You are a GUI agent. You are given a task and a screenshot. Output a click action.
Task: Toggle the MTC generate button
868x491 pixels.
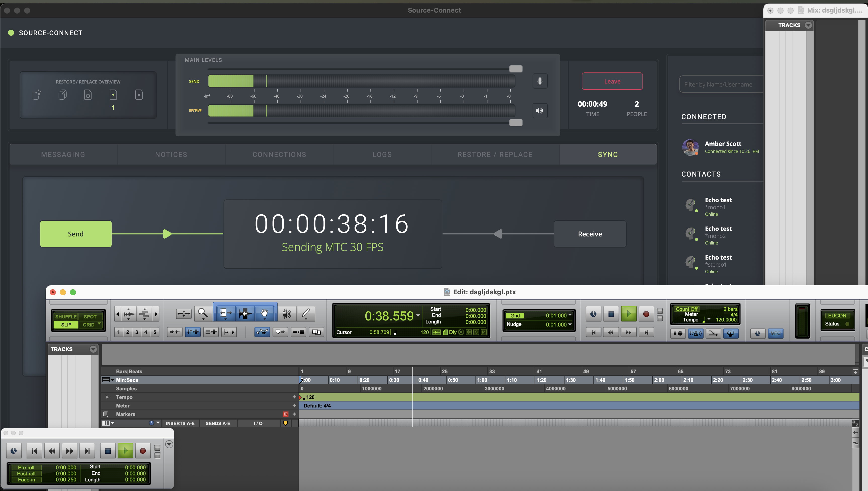[x=775, y=333]
